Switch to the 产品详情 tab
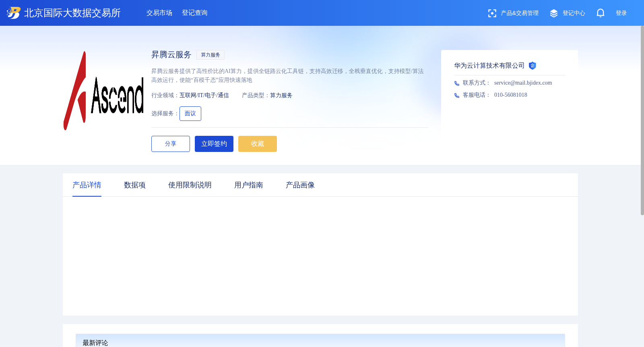Screen dimensions: 644x347 (x=87, y=185)
